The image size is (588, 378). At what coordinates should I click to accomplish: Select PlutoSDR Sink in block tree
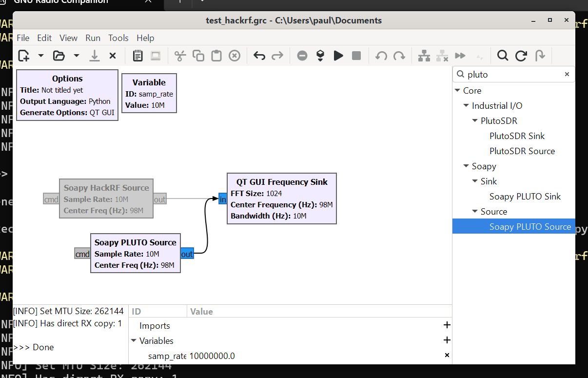[517, 136]
